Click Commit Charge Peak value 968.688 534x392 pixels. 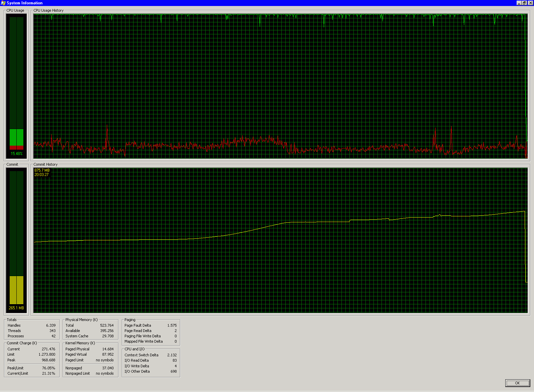(x=48, y=360)
